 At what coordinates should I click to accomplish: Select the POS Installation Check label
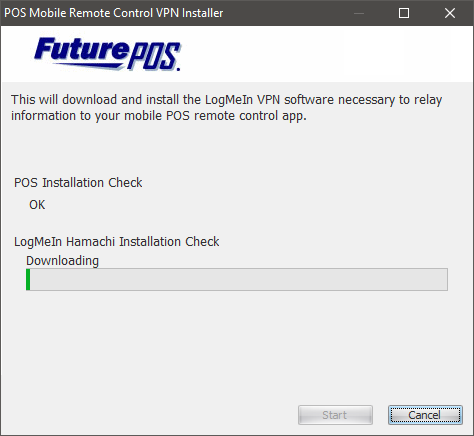(x=78, y=183)
